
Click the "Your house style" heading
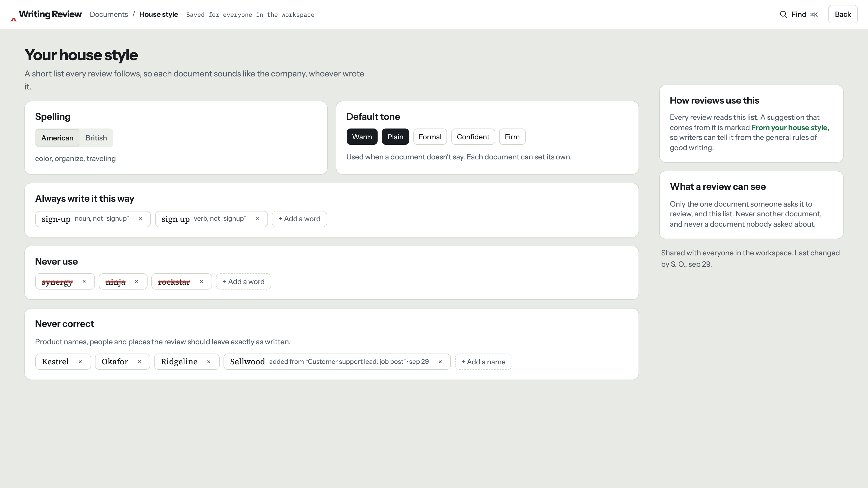81,55
